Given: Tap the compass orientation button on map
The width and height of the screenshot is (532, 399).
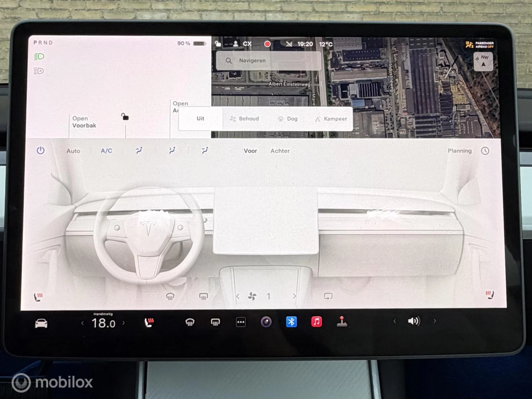Looking at the screenshot, I should pyautogui.click(x=483, y=61).
